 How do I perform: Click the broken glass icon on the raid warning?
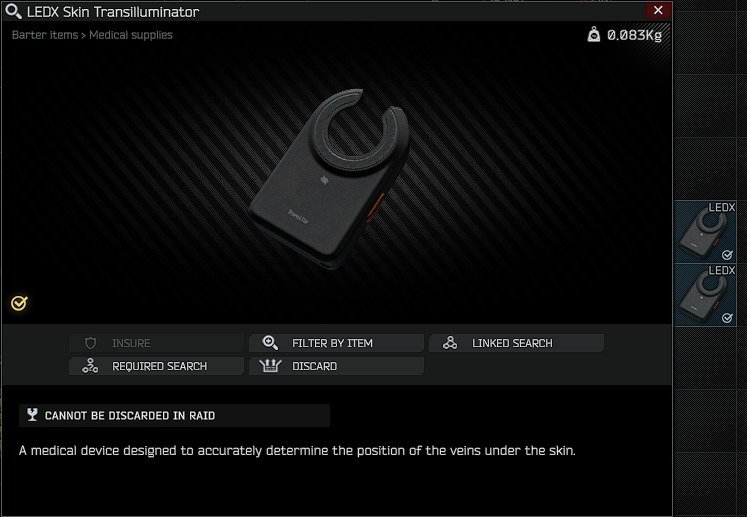(32, 415)
